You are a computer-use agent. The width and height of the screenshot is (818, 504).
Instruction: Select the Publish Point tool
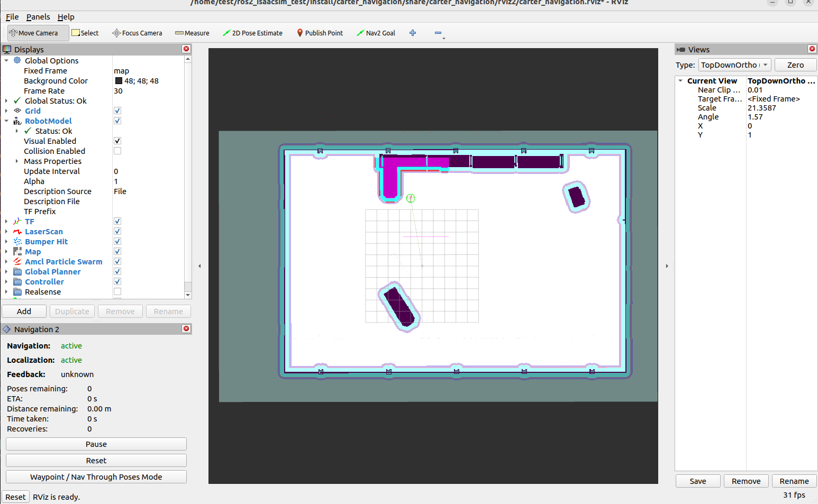320,33
